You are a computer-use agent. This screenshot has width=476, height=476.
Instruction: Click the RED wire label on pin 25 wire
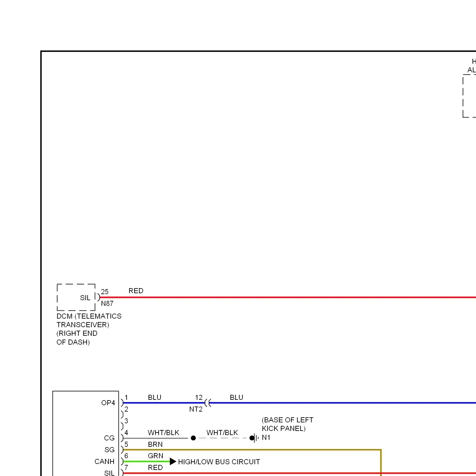coord(136,291)
